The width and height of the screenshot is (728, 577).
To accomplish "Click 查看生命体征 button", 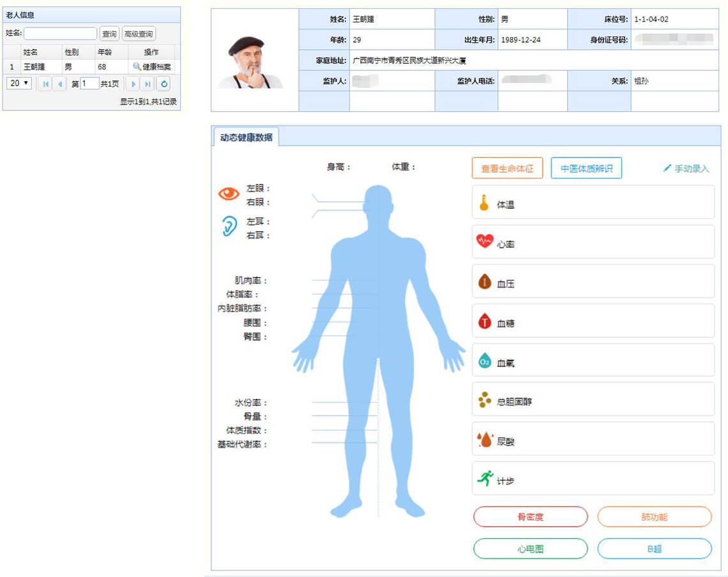I will point(507,169).
